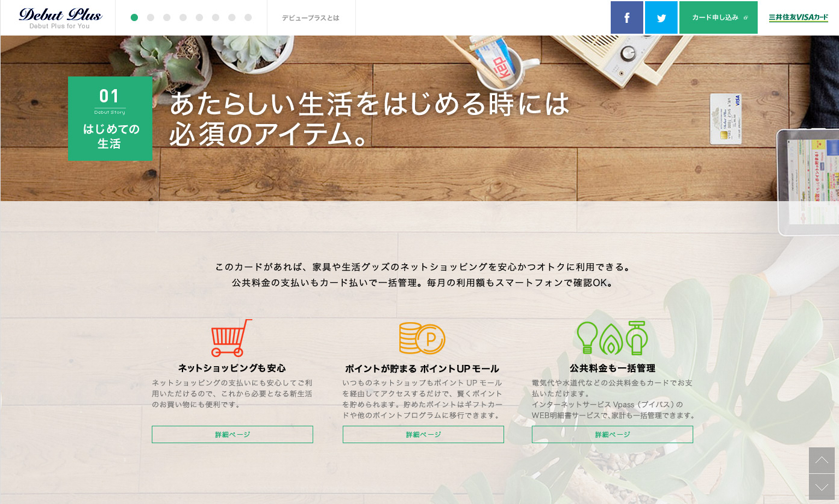Jump to the last pagination dot

(x=248, y=17)
